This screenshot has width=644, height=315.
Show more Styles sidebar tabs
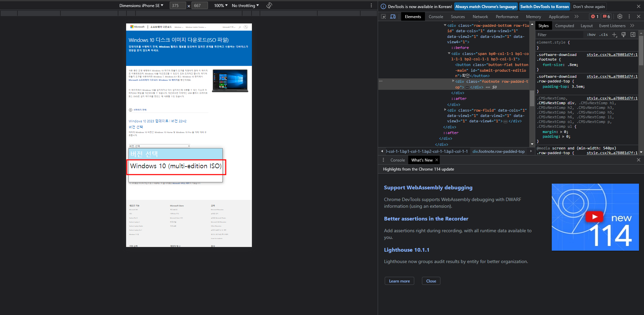coord(632,25)
